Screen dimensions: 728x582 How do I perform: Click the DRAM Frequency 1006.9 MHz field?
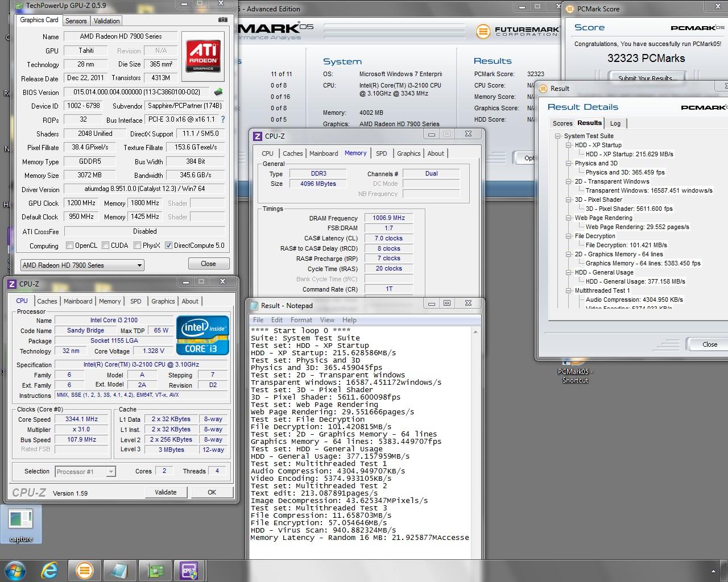(x=389, y=218)
